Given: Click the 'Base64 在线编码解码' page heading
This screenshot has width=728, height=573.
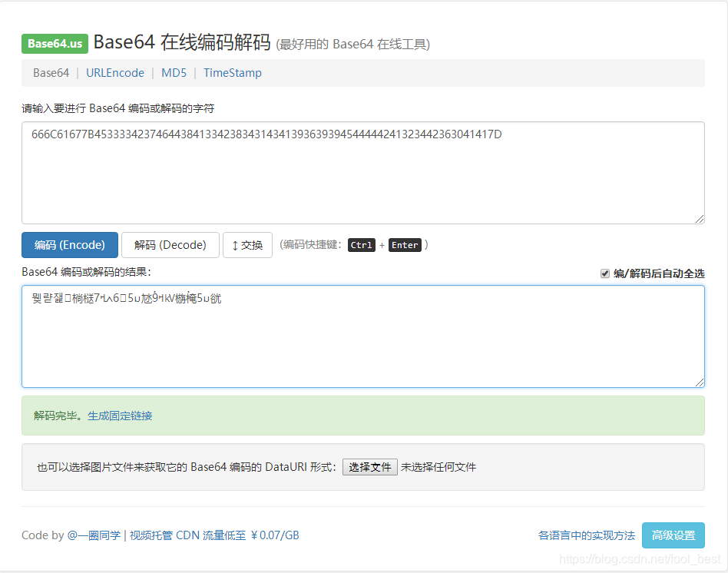Looking at the screenshot, I should (x=182, y=42).
